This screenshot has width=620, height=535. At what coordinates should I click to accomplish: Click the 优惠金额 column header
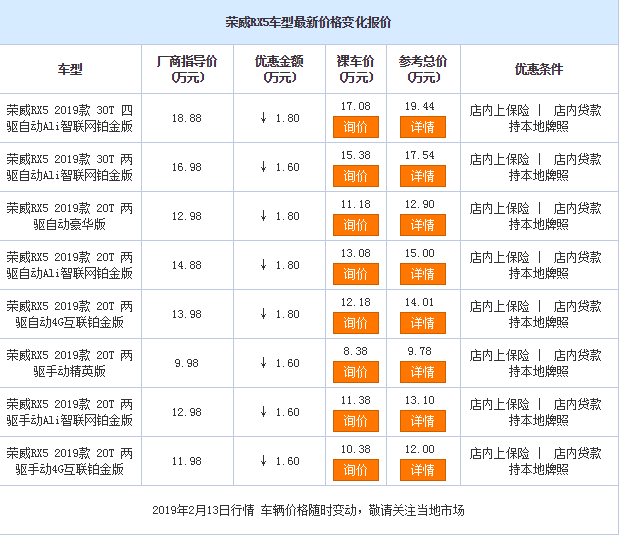pyautogui.click(x=279, y=69)
